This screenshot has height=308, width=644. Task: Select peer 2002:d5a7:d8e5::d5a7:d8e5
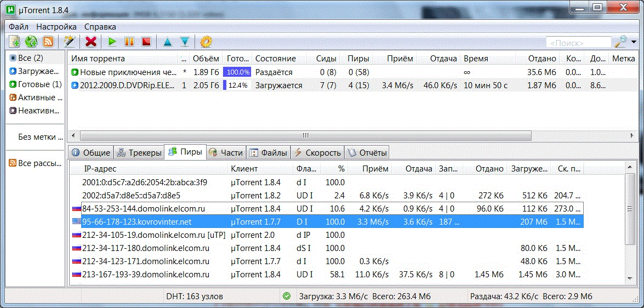pyautogui.click(x=327, y=196)
